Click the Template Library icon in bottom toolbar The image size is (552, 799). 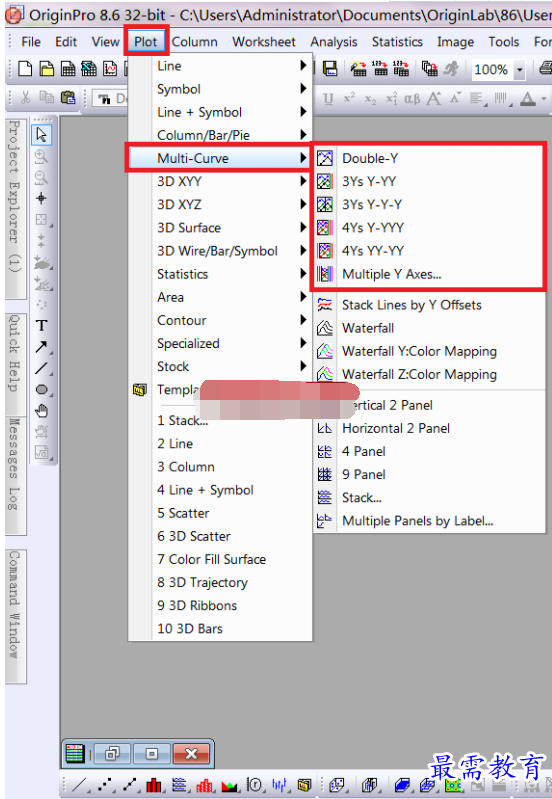click(305, 785)
